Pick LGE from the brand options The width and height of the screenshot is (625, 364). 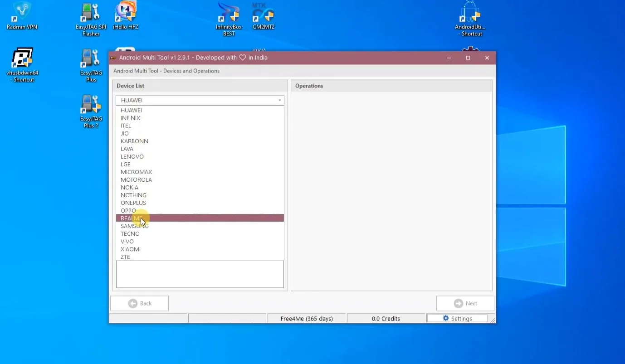200,164
